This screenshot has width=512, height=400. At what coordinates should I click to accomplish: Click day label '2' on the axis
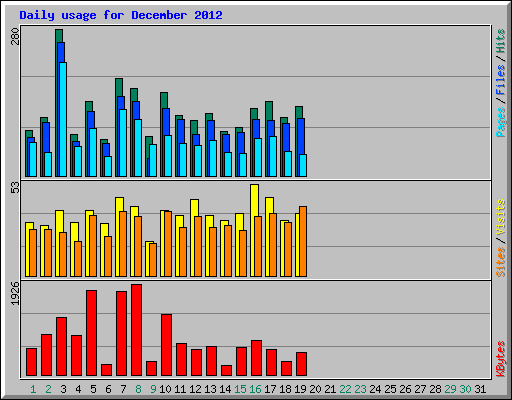(x=48, y=389)
